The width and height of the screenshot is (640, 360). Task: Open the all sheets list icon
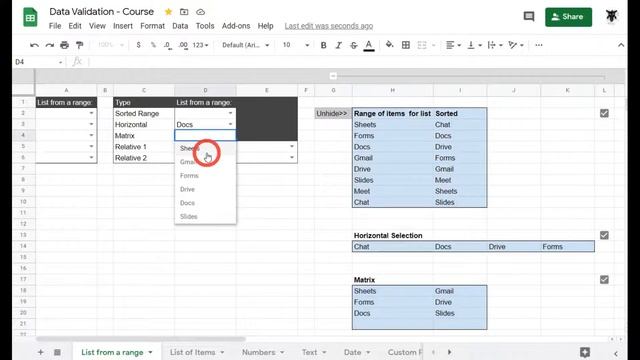click(57, 352)
